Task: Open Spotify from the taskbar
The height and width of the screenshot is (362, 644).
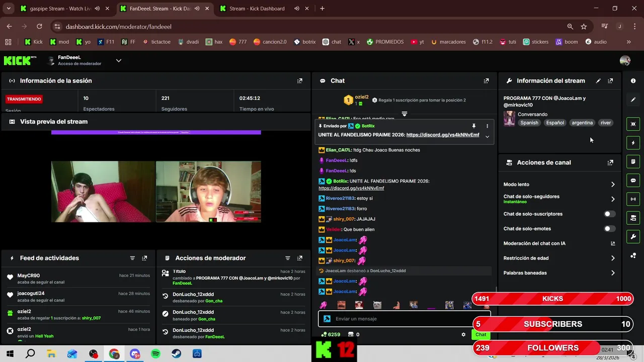Action: point(155,354)
